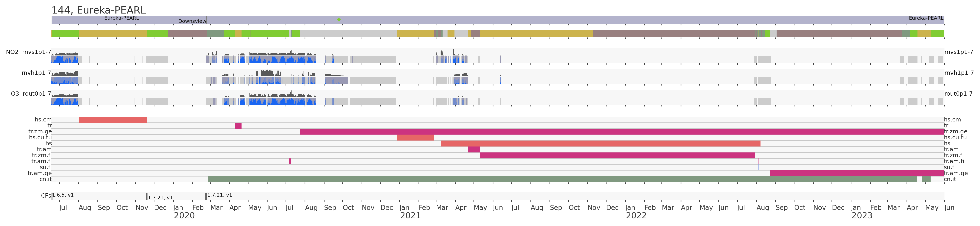The width and height of the screenshot is (980, 226).
Task: Click the small magenta tr bar near April 2020
Action: click(x=238, y=126)
